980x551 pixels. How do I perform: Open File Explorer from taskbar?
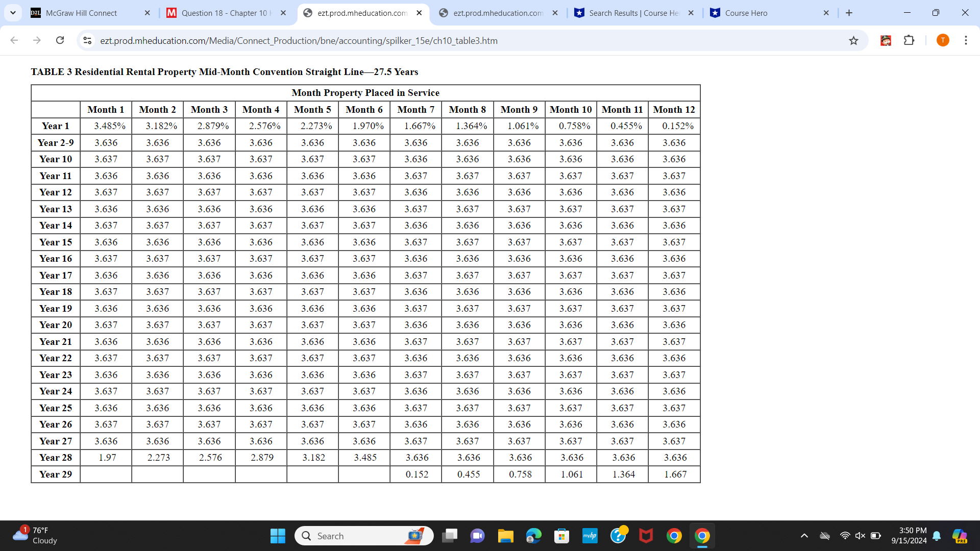click(x=505, y=536)
